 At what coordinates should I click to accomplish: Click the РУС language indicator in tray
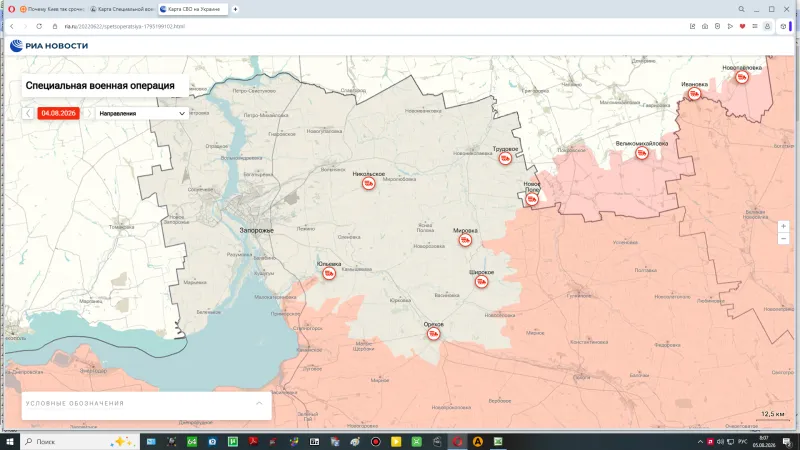742,442
